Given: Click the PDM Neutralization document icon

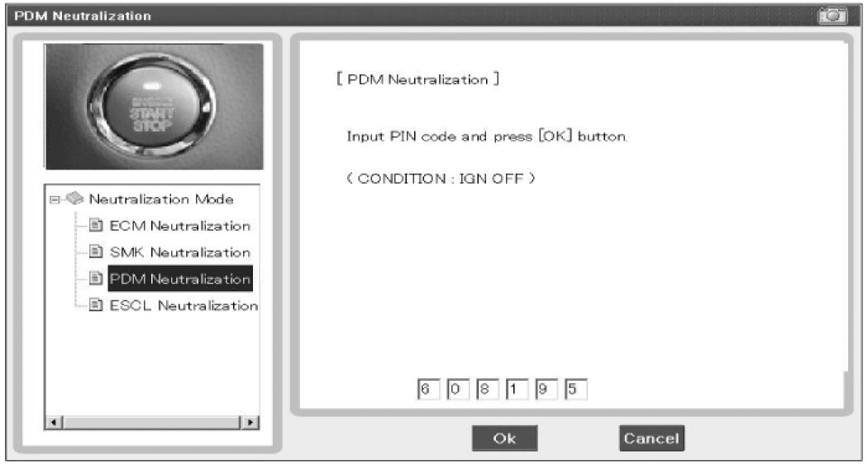Looking at the screenshot, I should (97, 279).
